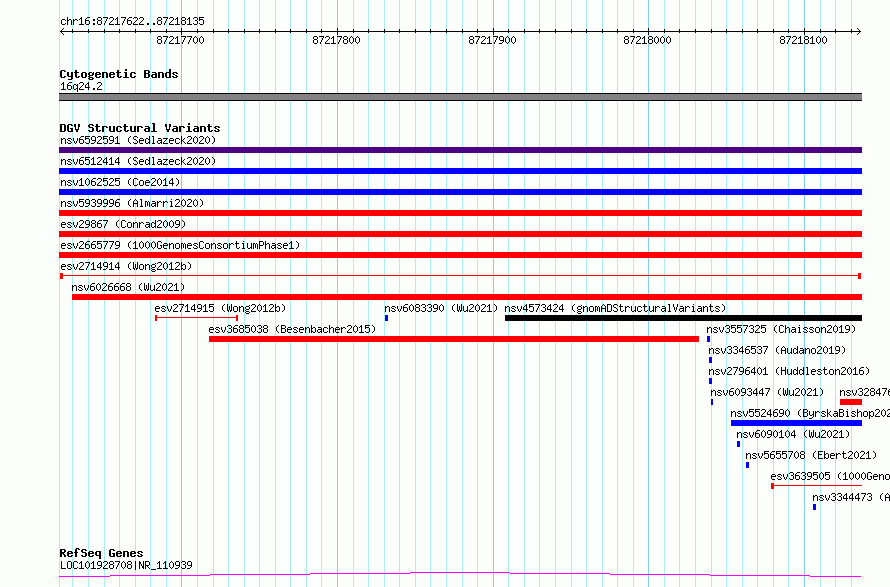Open nsv5524690 (ByrskaBishop) label
The width and height of the screenshot is (890, 587).
point(810,413)
